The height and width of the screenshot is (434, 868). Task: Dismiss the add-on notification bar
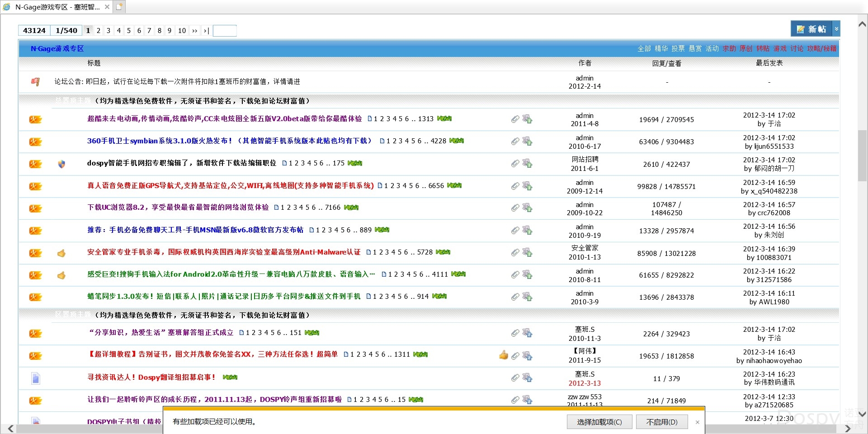(698, 422)
